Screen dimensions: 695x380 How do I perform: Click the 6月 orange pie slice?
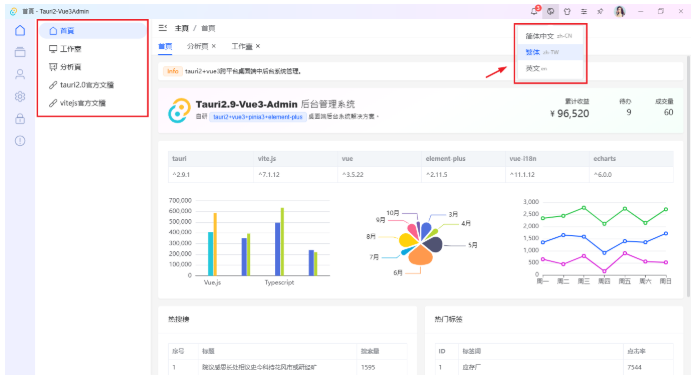tap(420, 255)
